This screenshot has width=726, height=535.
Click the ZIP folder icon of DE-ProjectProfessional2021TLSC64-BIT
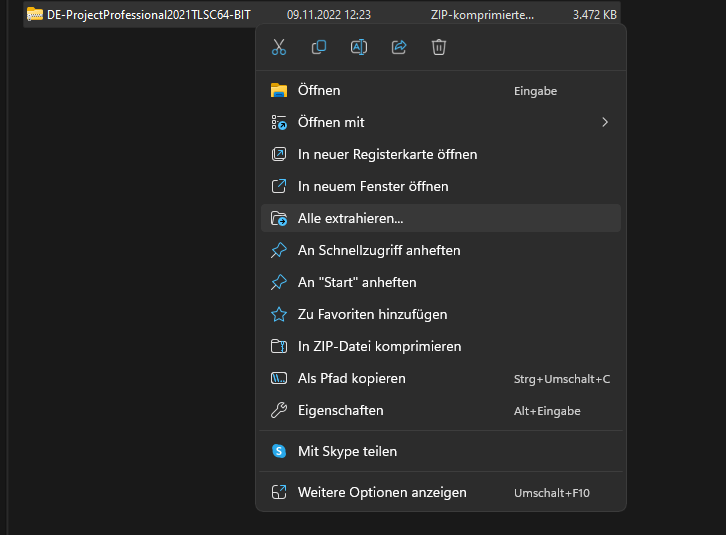pyautogui.click(x=35, y=15)
